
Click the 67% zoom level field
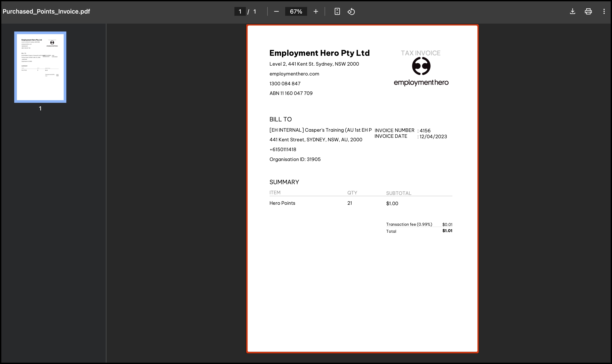point(296,12)
